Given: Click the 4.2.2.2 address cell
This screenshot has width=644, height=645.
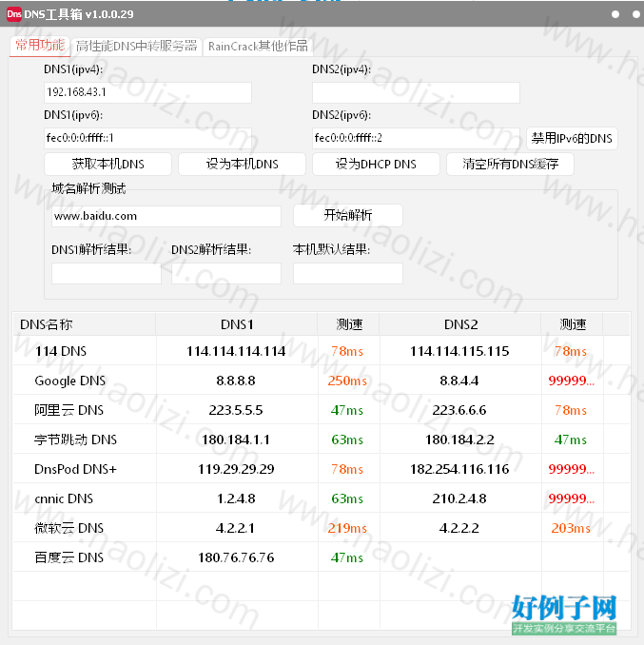Looking at the screenshot, I should [x=459, y=528].
